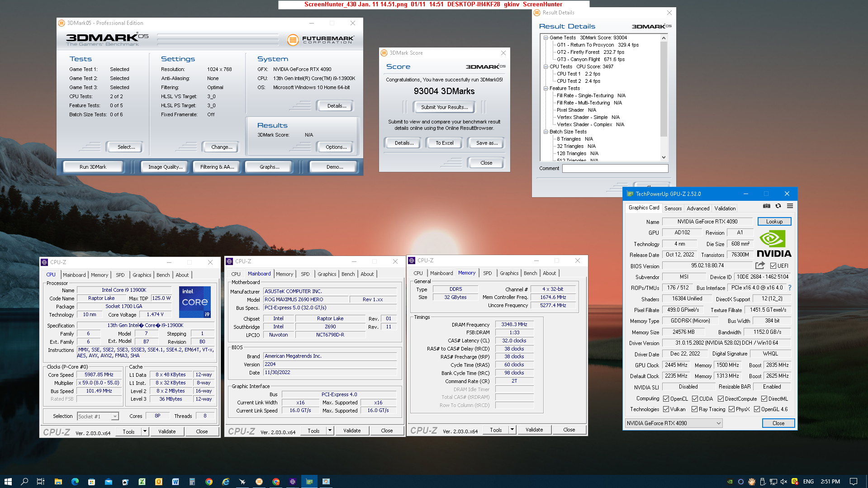Screen dimensions: 868x488
Task: Toggle OpenCL checkbox in GPU-Z
Action: (x=666, y=399)
